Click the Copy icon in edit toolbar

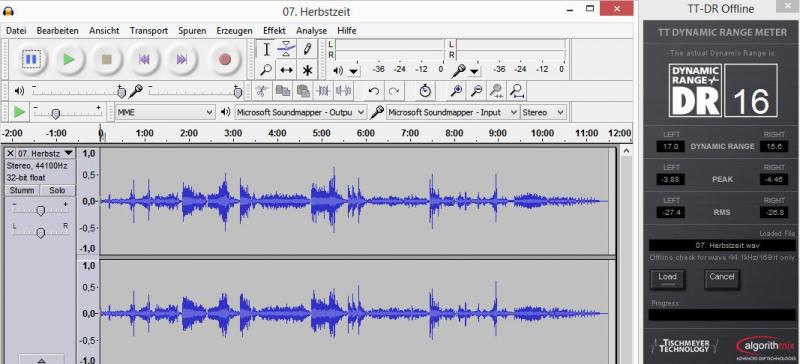click(x=282, y=91)
